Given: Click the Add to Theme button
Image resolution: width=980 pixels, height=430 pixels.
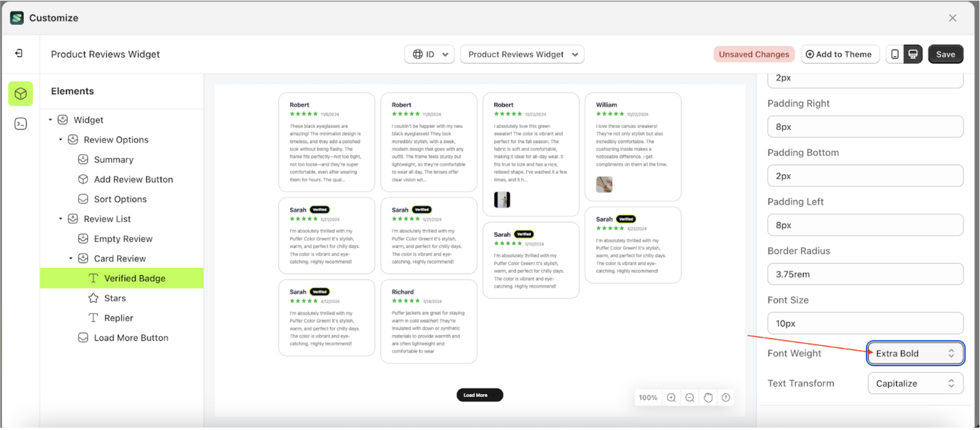Looking at the screenshot, I should [x=840, y=54].
